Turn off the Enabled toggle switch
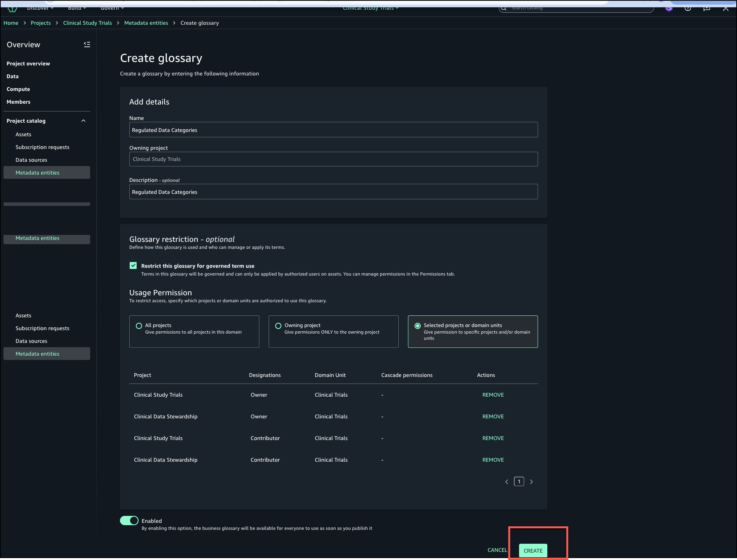The image size is (737, 560). [x=129, y=521]
